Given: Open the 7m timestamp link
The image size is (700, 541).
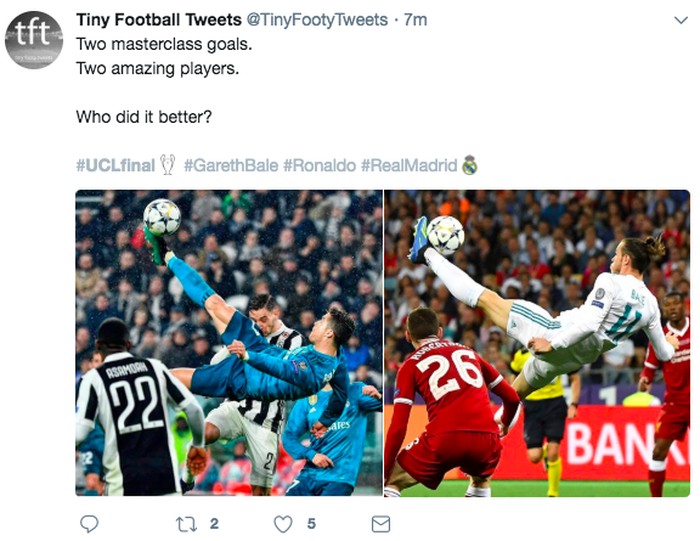Looking at the screenshot, I should tap(416, 20).
